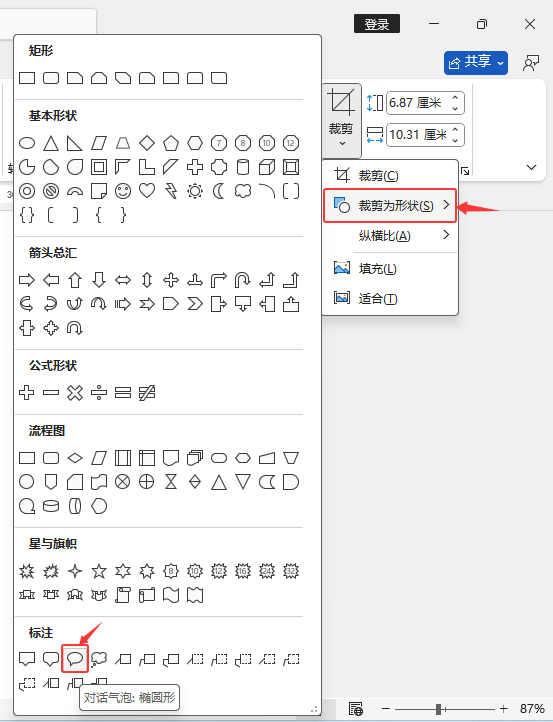Pick the flowchart connector circle shape
The height and width of the screenshot is (722, 553).
click(x=27, y=482)
